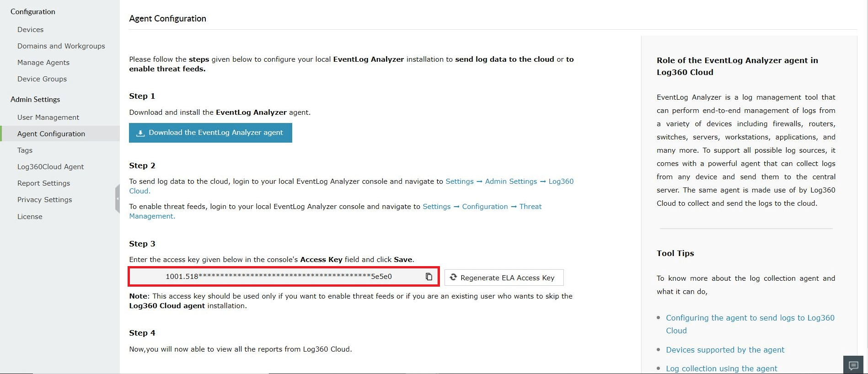This screenshot has width=868, height=374.
Task: Go to Manage Agents
Action: click(43, 62)
